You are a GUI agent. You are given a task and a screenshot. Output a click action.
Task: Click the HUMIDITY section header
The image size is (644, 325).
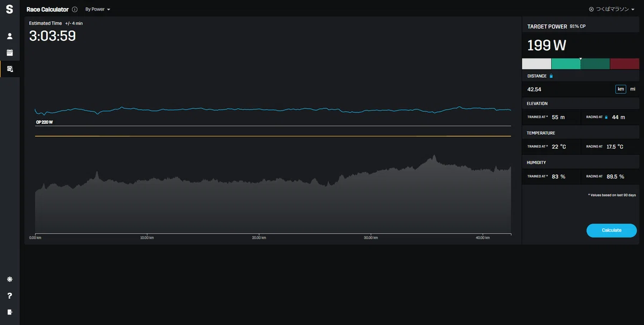tap(537, 162)
